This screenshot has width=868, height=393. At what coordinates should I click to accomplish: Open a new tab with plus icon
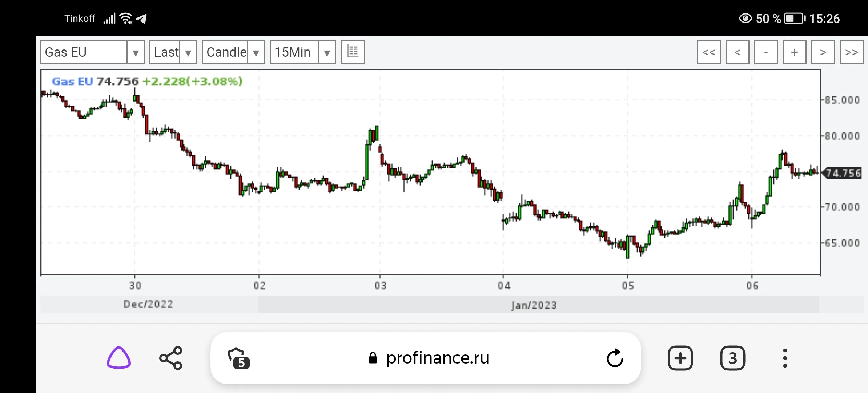(680, 358)
